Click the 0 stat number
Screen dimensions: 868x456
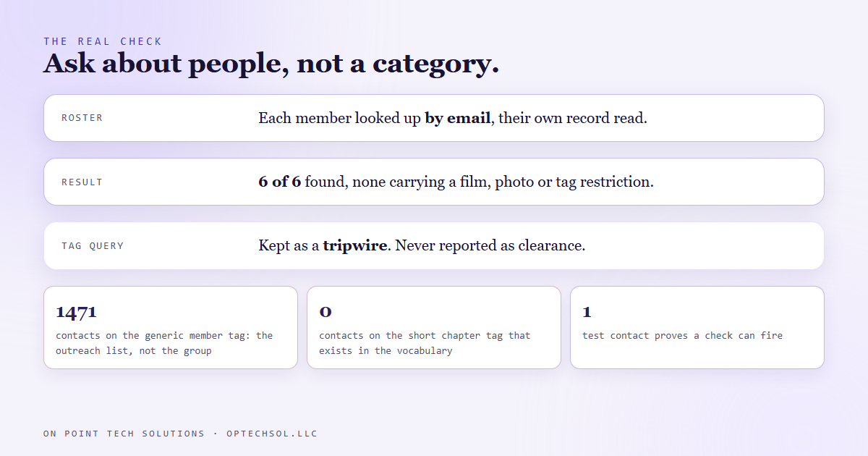click(x=325, y=312)
